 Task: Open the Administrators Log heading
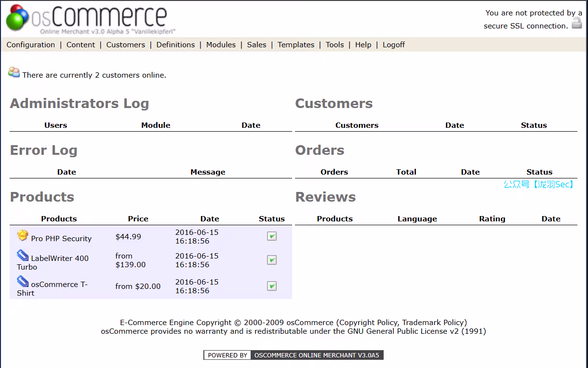click(80, 104)
